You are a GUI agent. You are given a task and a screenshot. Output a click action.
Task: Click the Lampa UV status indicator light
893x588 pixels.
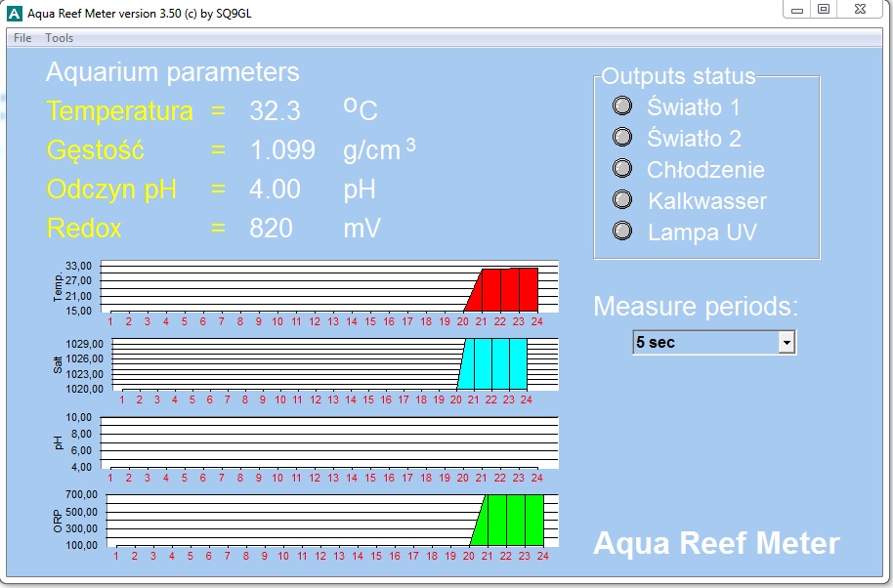(x=622, y=231)
